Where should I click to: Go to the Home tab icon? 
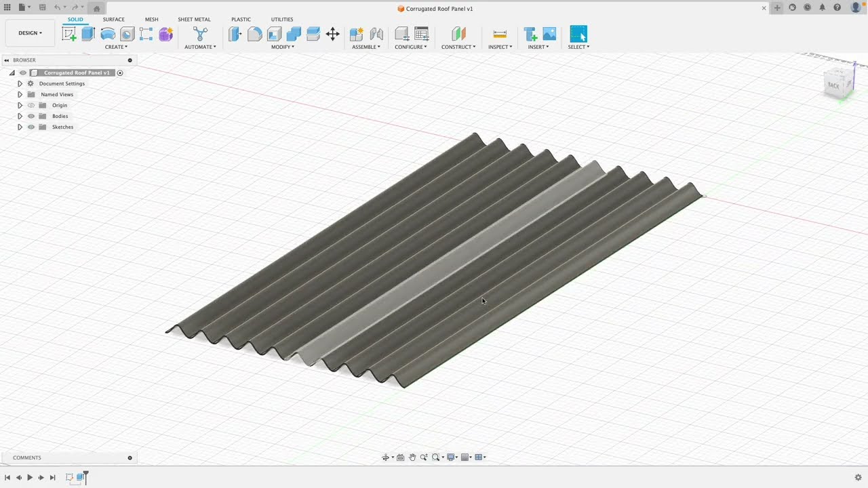(x=96, y=8)
